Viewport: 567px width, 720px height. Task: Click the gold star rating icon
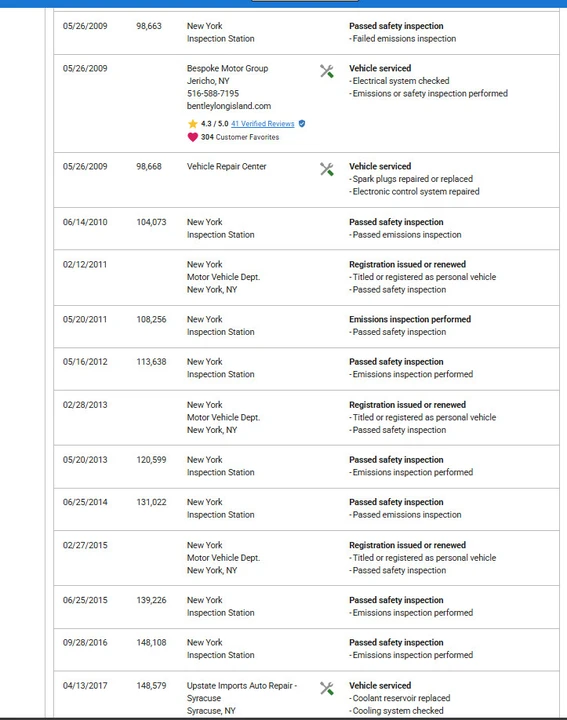coord(192,124)
